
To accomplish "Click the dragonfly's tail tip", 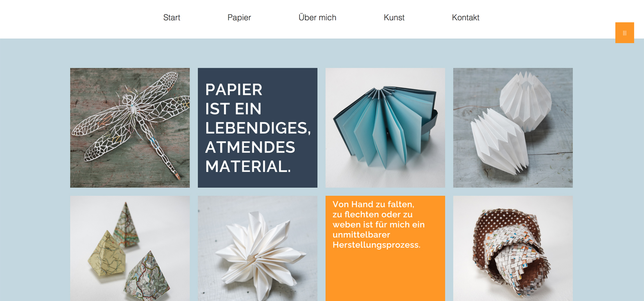I will tap(178, 177).
